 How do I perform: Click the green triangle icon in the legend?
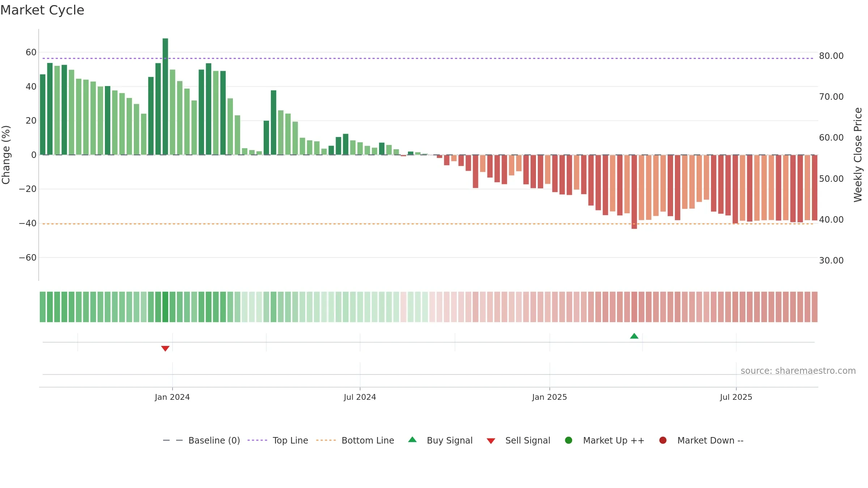click(412, 440)
